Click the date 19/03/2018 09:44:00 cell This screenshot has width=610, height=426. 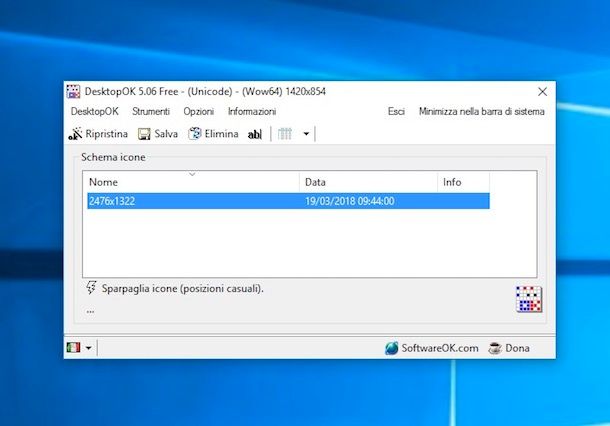[349, 201]
